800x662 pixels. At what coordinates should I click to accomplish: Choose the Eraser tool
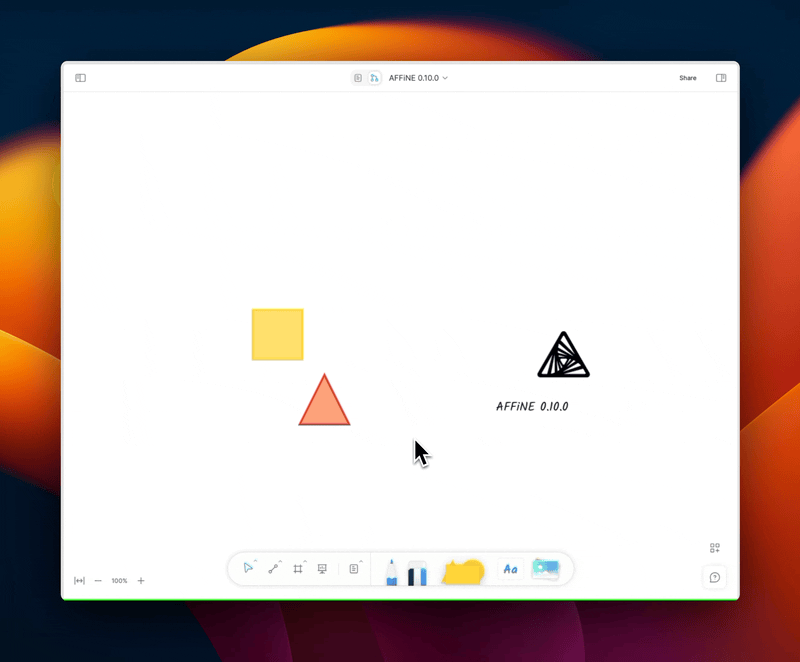pyautogui.click(x=417, y=573)
